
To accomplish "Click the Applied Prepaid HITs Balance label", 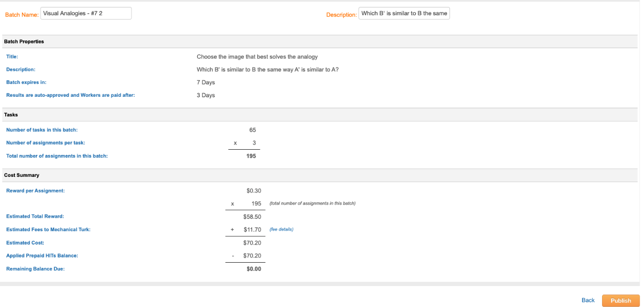I will point(42,256).
